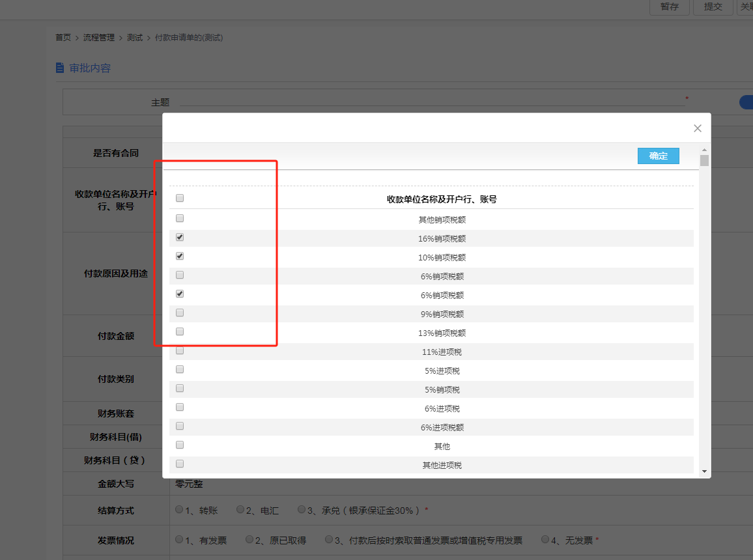
Task: Click the 暂存 button at top
Action: pyautogui.click(x=670, y=7)
